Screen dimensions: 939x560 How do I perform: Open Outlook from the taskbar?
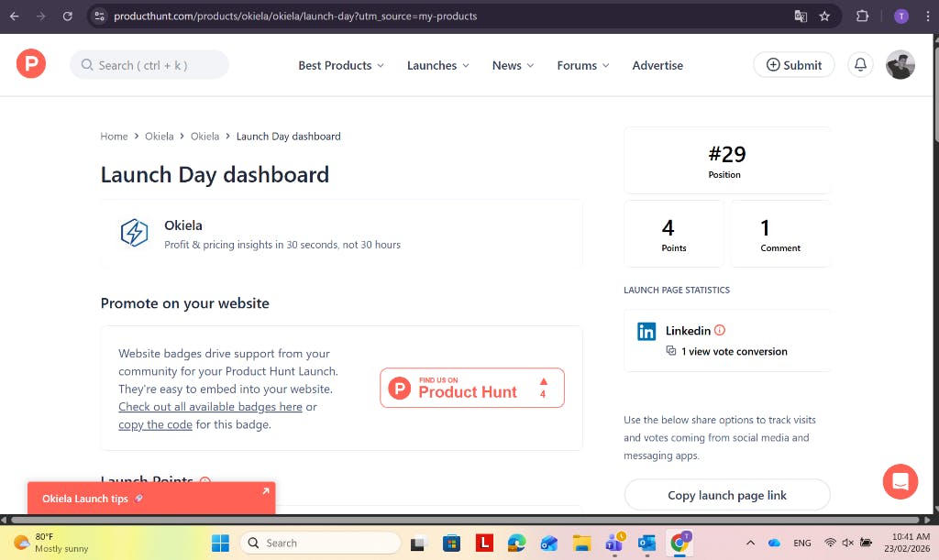click(646, 543)
